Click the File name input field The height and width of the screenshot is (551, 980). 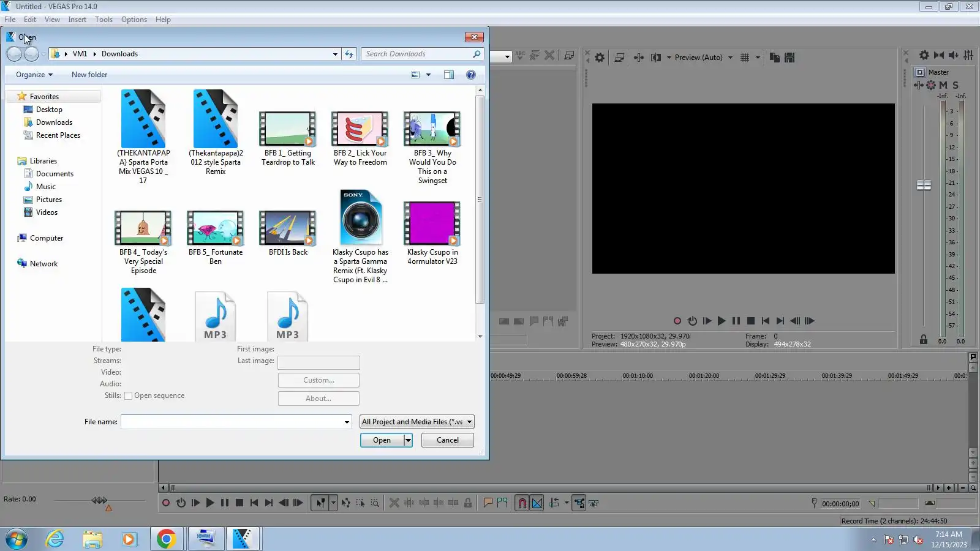(232, 422)
